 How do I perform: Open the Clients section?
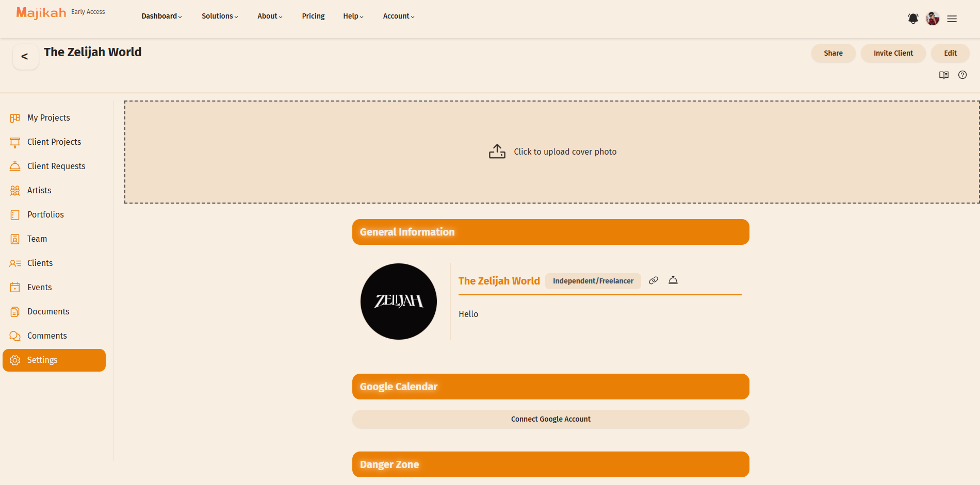[54, 263]
